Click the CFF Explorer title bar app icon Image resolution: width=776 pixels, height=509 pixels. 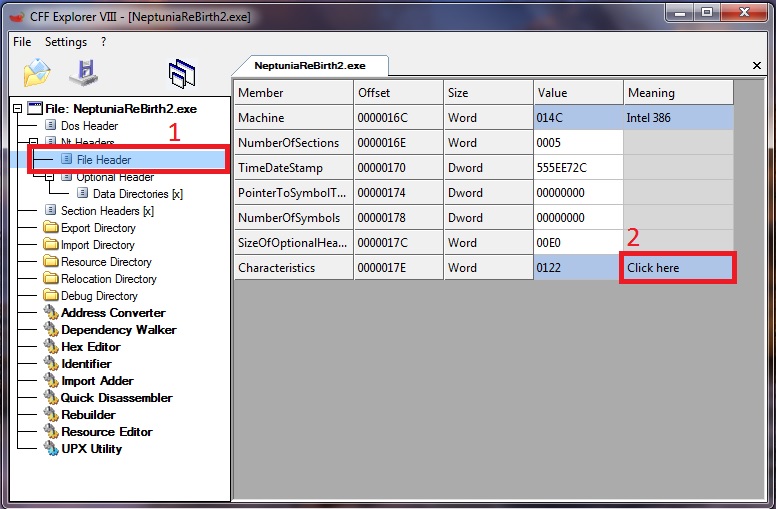pos(17,17)
